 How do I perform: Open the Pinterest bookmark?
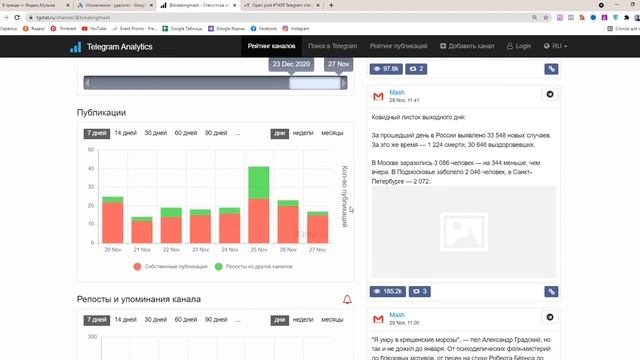click(x=64, y=29)
